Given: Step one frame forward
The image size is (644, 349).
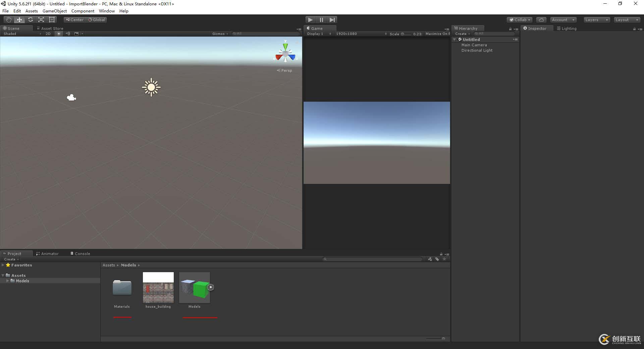Looking at the screenshot, I should click(332, 20).
